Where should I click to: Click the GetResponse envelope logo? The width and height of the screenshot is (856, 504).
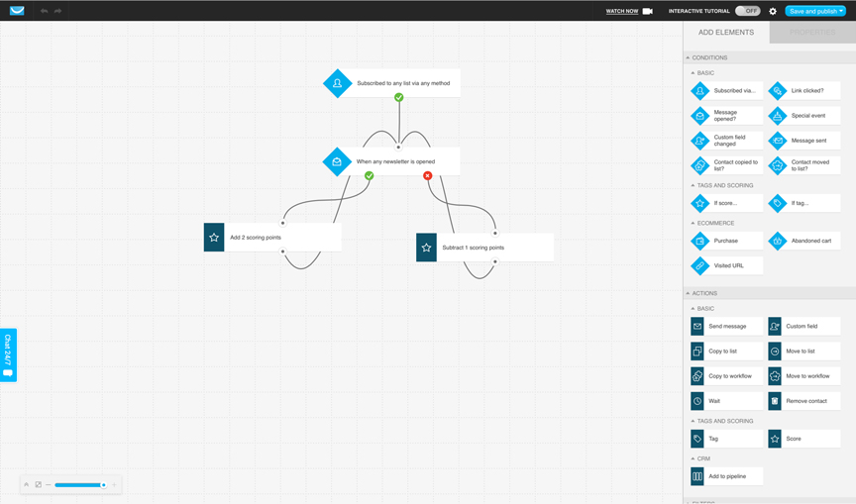click(17, 10)
